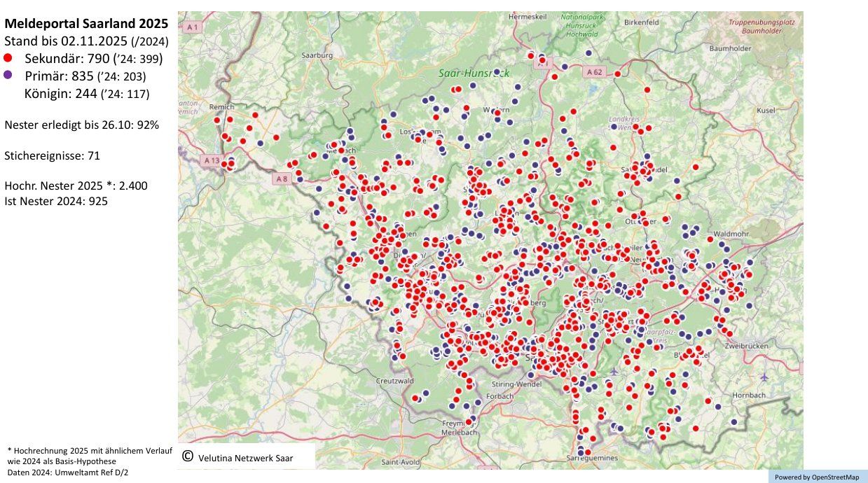Click the Creutzwald town label

(x=396, y=381)
